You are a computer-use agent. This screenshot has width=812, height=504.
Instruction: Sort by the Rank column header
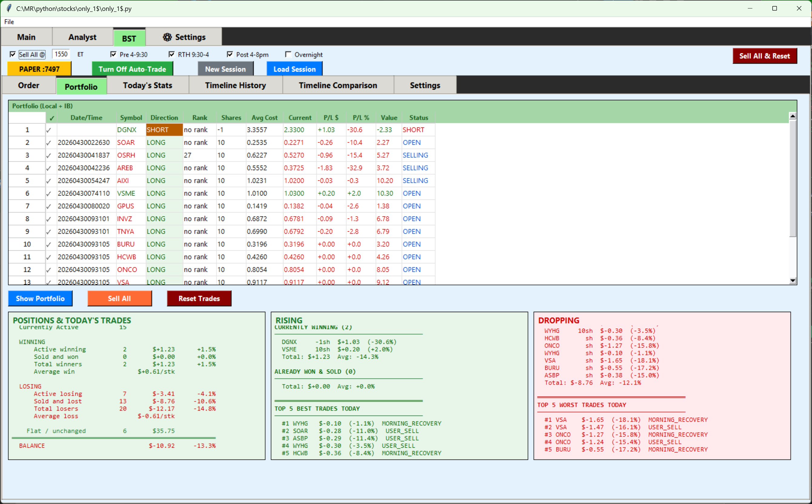[200, 118]
